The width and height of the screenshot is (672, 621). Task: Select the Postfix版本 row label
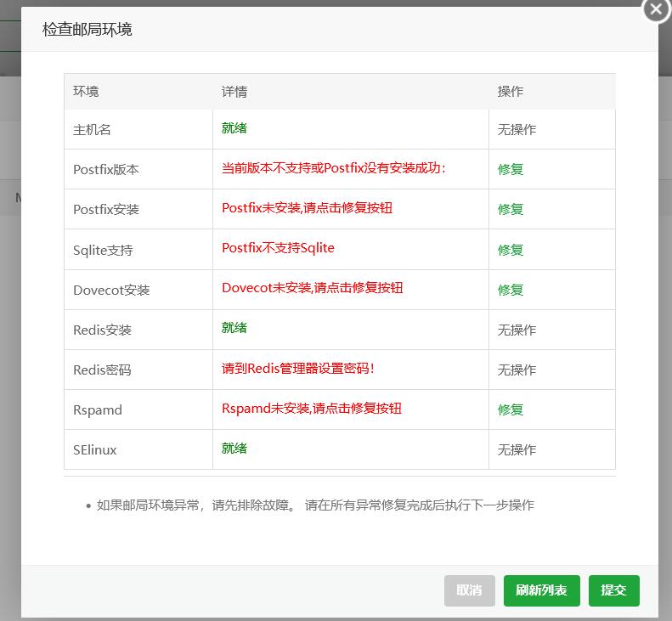pos(106,170)
